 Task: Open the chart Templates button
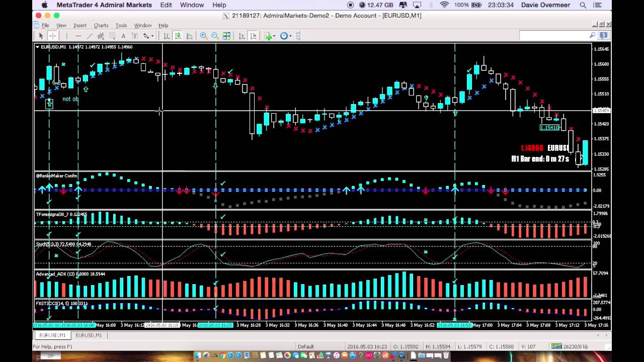[x=298, y=36]
